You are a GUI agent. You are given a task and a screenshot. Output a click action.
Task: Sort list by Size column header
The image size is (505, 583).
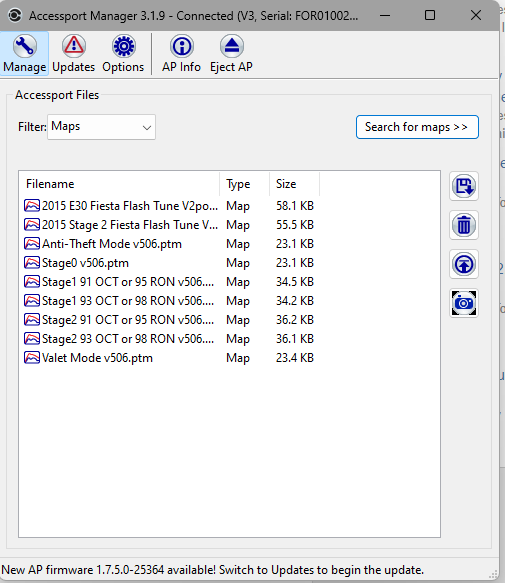[295, 184]
